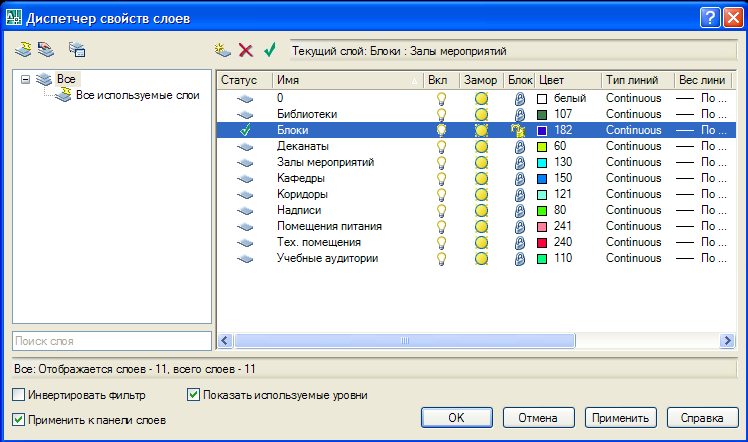
Task: Delete layer with the red X icon
Action: (246, 50)
